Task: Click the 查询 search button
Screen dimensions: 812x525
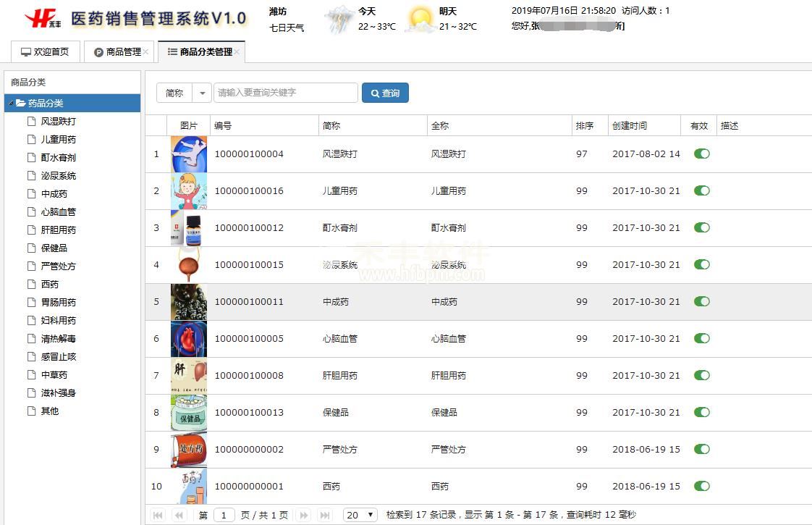Action: (385, 93)
